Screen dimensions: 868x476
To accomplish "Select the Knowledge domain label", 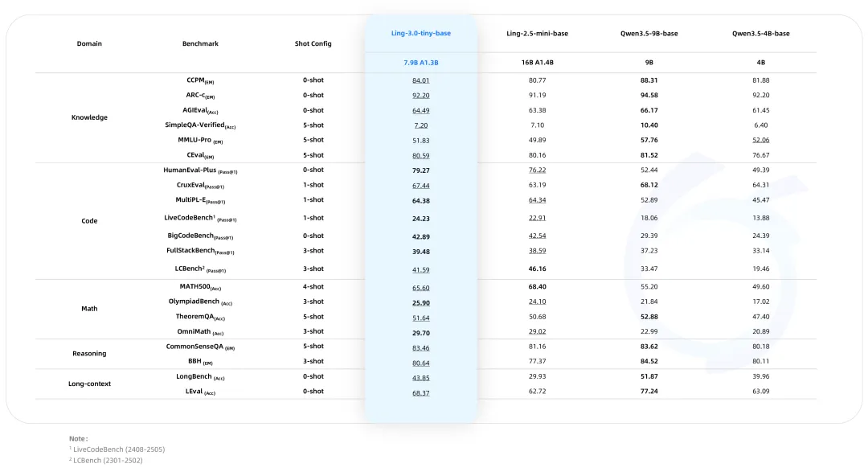I will (x=89, y=117).
